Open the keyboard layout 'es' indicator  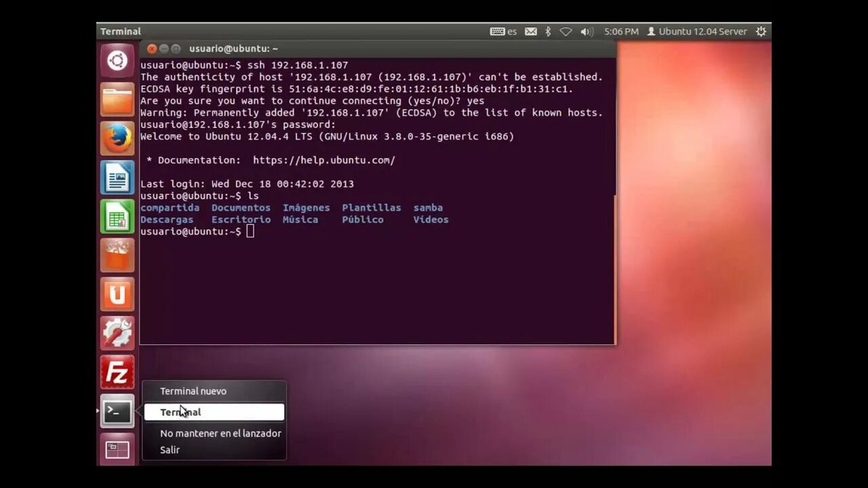pyautogui.click(x=503, y=31)
